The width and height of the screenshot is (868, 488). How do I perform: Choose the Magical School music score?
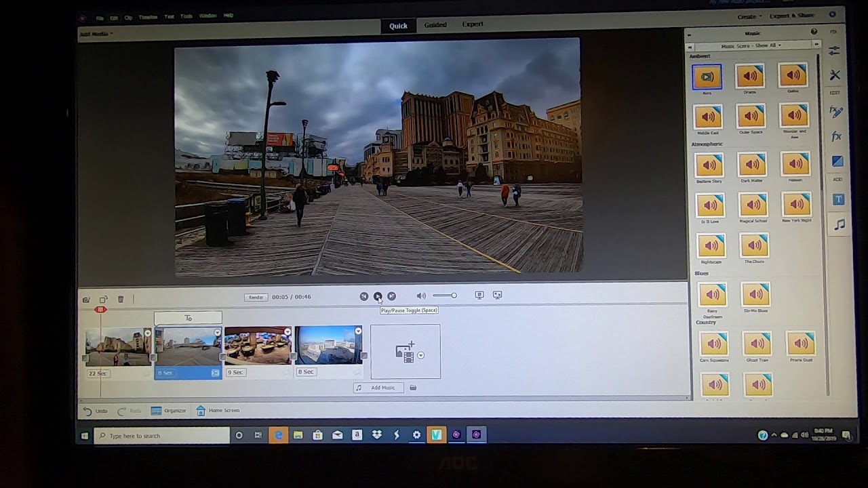point(753,205)
